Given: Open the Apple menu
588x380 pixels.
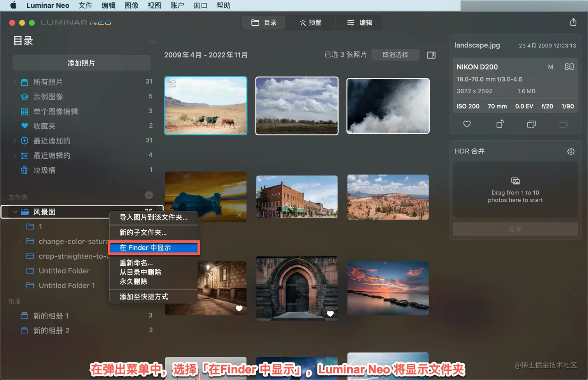Looking at the screenshot, I should pos(13,5).
